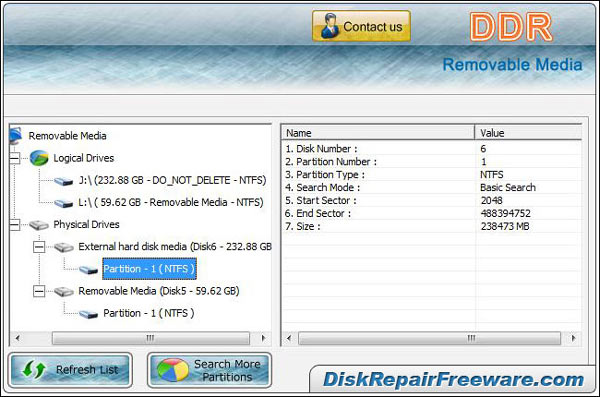Screen dimensions: 600x397
Task: Click the value '238473 MB'
Action: click(505, 227)
